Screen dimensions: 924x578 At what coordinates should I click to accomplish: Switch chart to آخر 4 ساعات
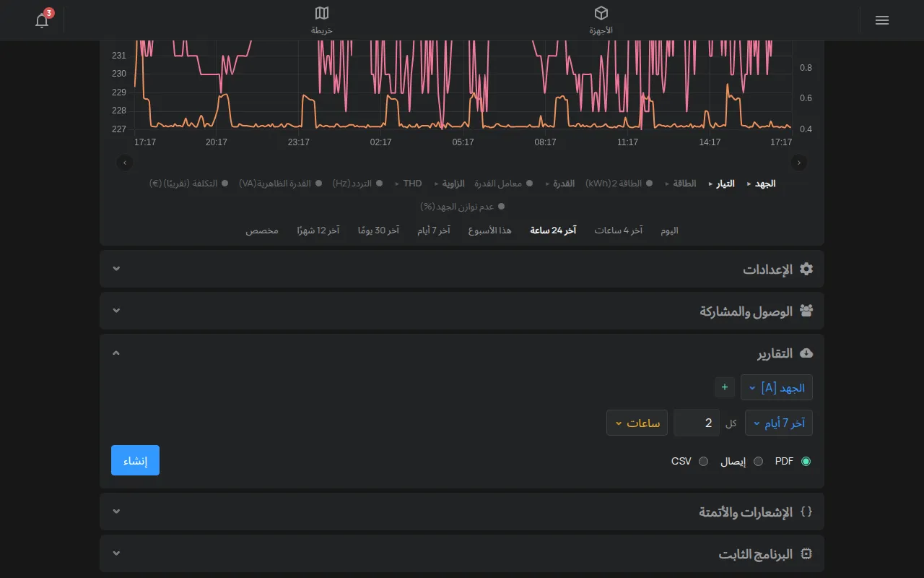point(619,230)
